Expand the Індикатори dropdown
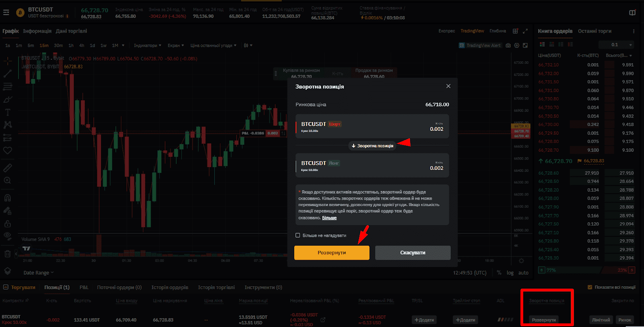The width and height of the screenshot is (644, 327). click(x=147, y=46)
